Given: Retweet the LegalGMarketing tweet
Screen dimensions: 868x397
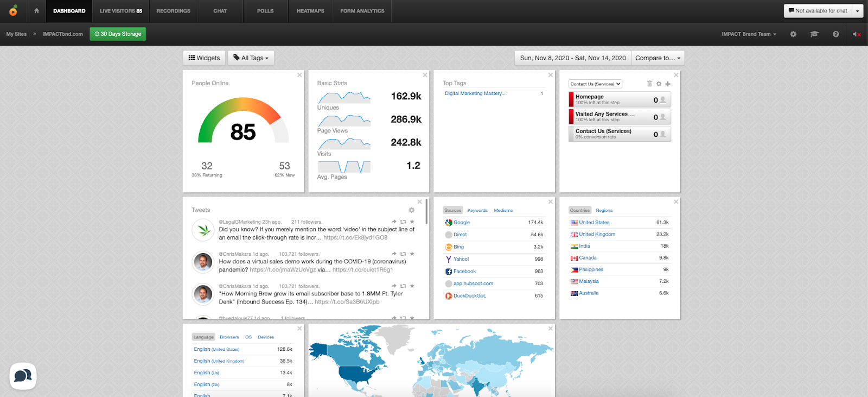Looking at the screenshot, I should pyautogui.click(x=403, y=222).
